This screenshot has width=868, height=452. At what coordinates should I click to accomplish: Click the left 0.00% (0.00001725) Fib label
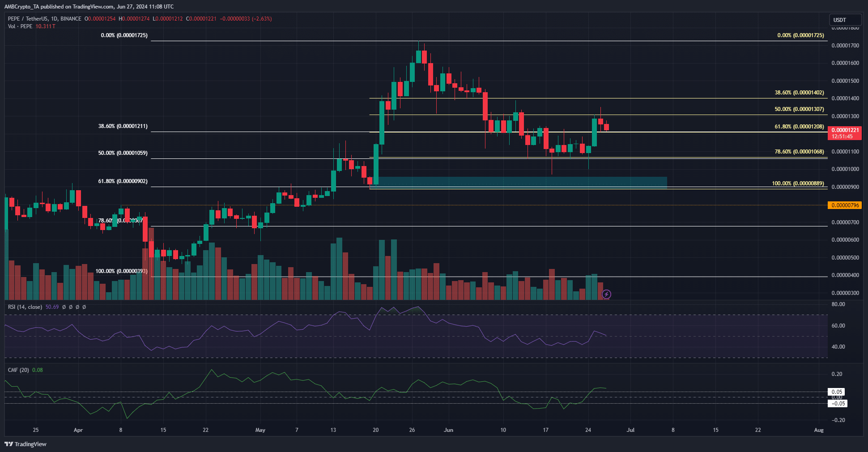pyautogui.click(x=124, y=35)
